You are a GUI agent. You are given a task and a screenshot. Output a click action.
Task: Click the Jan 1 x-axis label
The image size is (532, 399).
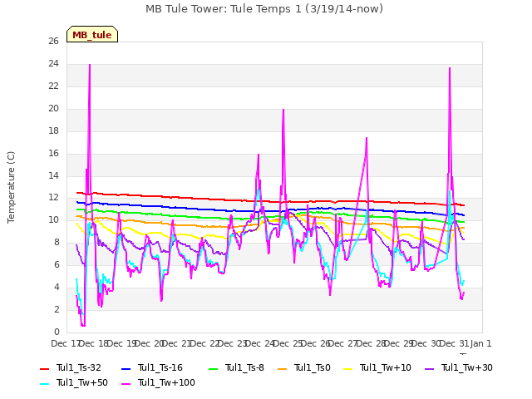point(480,343)
